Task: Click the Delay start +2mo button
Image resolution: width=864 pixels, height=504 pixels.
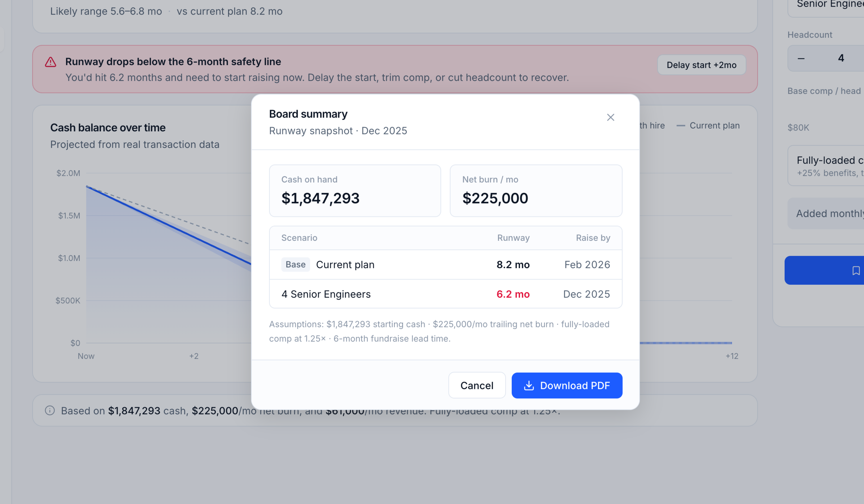Action: (701, 65)
